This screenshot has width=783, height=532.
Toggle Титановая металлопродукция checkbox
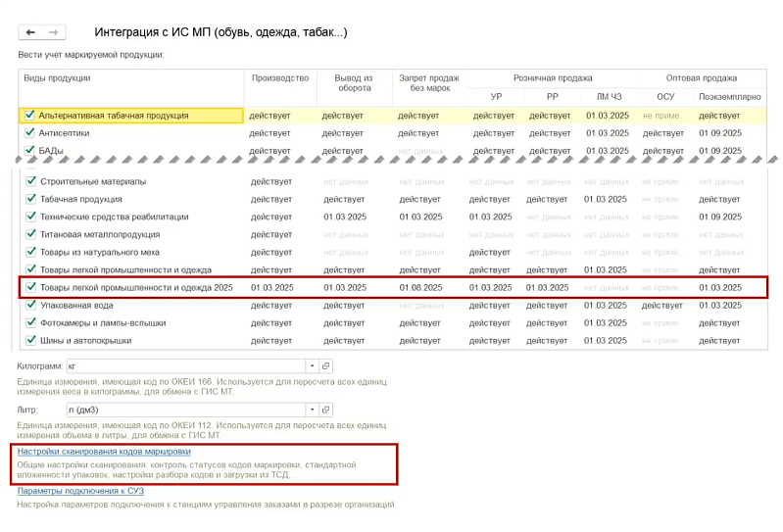(x=31, y=234)
